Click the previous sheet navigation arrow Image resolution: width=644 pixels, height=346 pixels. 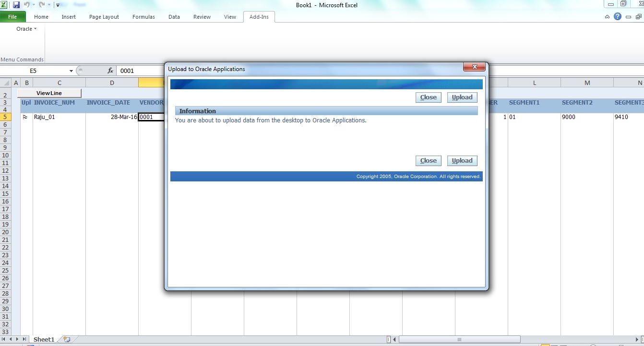tap(11, 339)
